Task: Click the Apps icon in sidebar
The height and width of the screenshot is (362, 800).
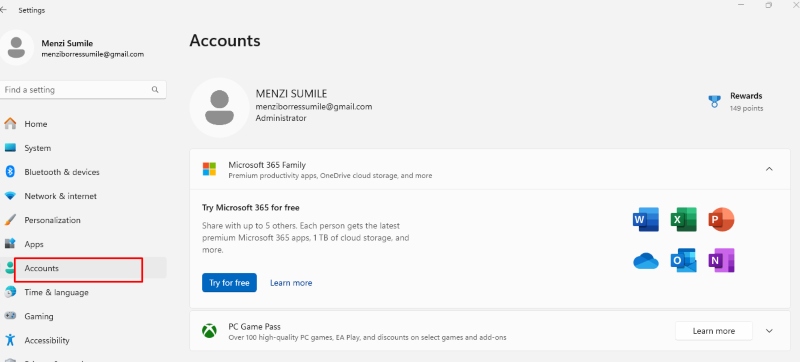Action: pos(10,244)
